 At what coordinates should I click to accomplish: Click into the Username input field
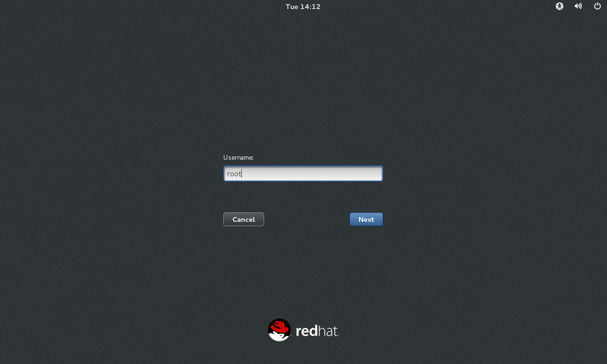pos(303,173)
